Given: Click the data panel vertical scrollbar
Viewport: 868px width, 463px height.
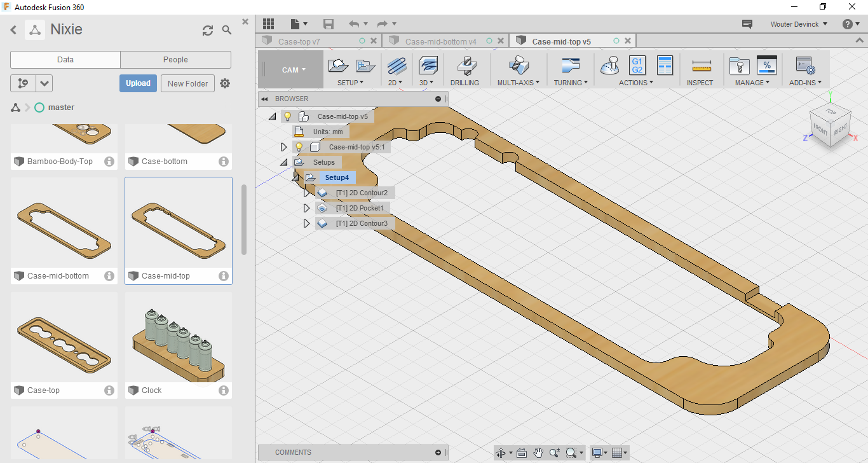Looking at the screenshot, I should pos(243,219).
